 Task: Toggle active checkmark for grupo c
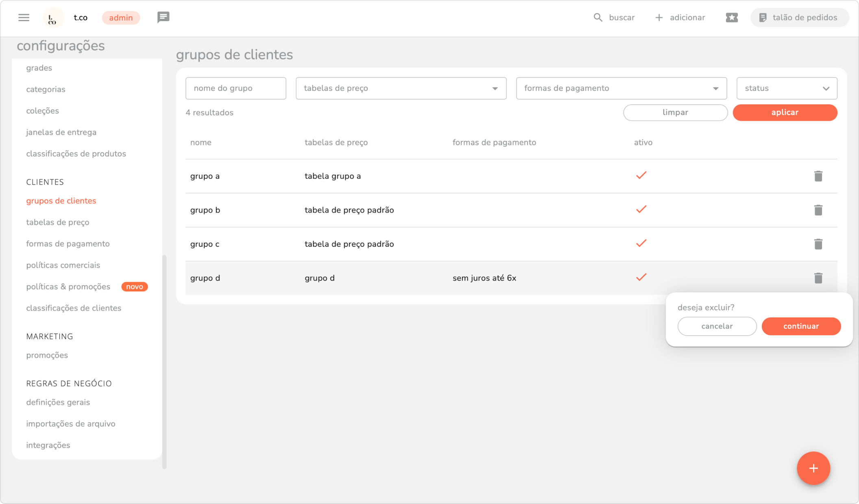[641, 243]
